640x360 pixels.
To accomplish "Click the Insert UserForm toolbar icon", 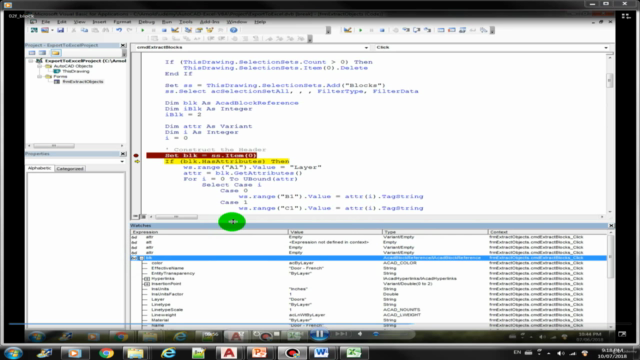I will pyautogui.click(x=44, y=30).
